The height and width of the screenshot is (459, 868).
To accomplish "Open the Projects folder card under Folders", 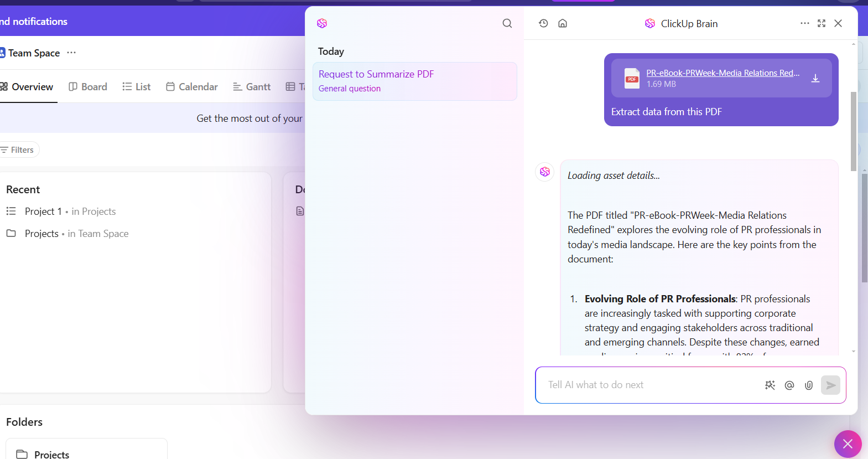I will (x=86, y=451).
